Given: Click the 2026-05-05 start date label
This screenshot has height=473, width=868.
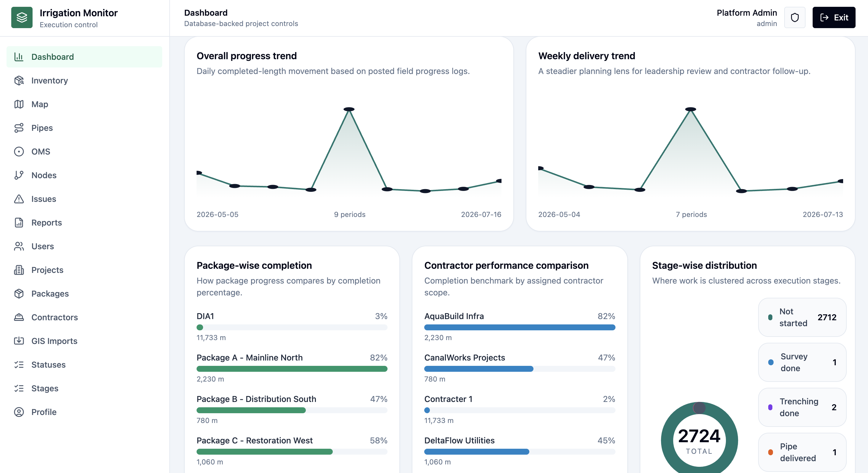Looking at the screenshot, I should (217, 215).
